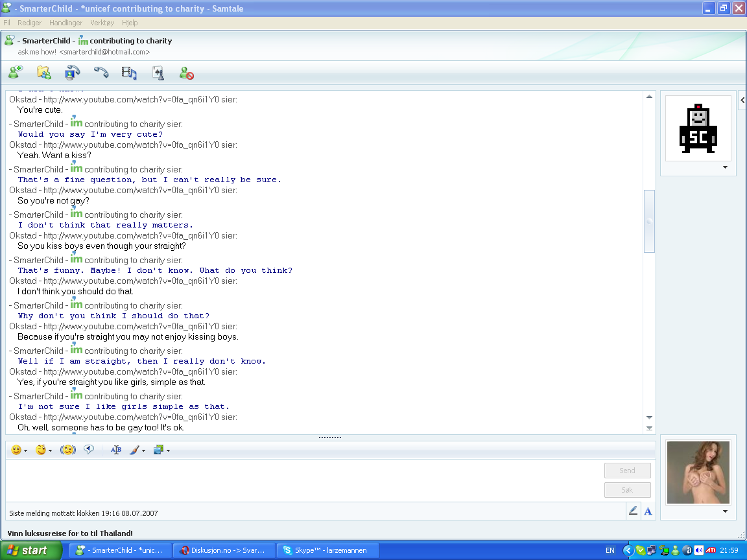This screenshot has height=560, width=747.
Task: Switch to Skype larzemannen taskbar window
Action: coord(328,550)
